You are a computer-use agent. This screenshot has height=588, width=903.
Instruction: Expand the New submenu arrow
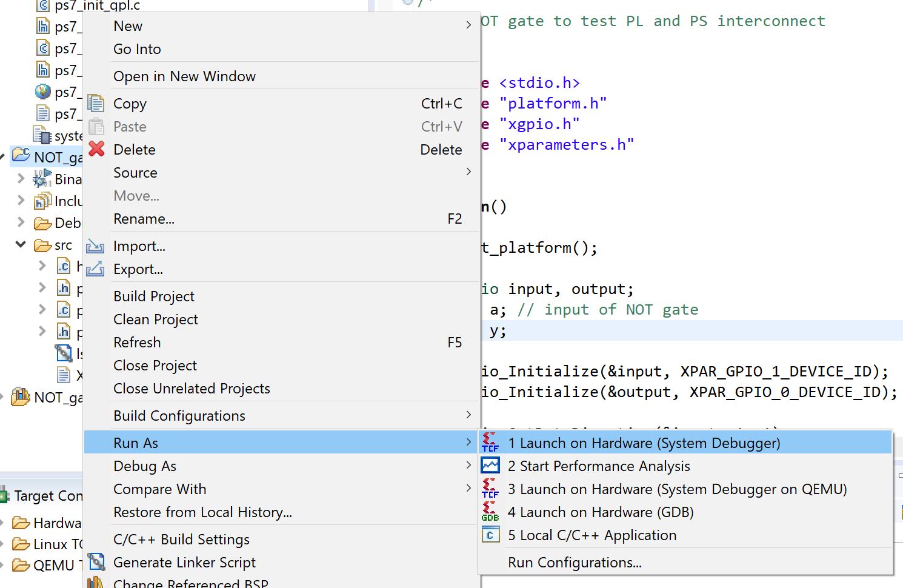pos(468,25)
